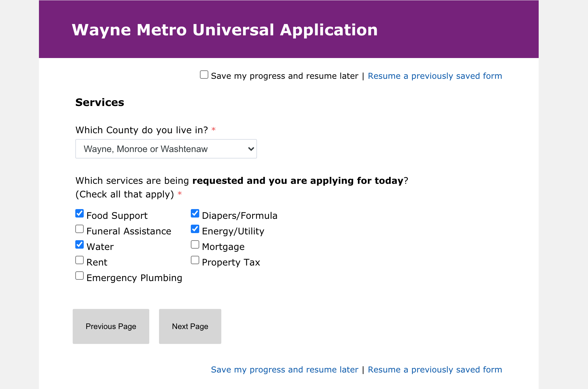Check the Emergency Plumbing checkbox
588x389 pixels.
coord(80,276)
